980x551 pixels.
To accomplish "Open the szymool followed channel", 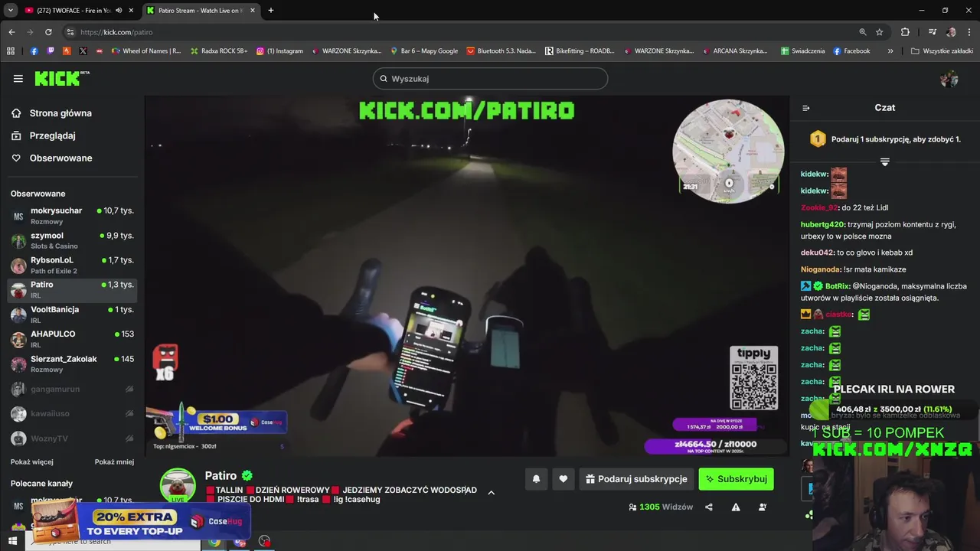I will pos(72,240).
